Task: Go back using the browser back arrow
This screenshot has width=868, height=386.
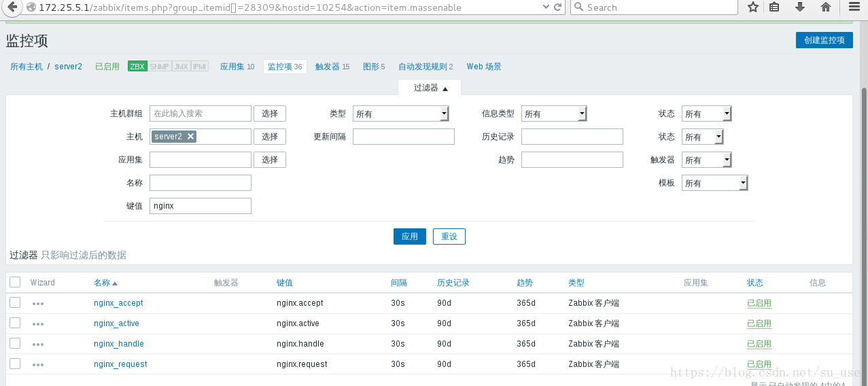Action: (12, 7)
